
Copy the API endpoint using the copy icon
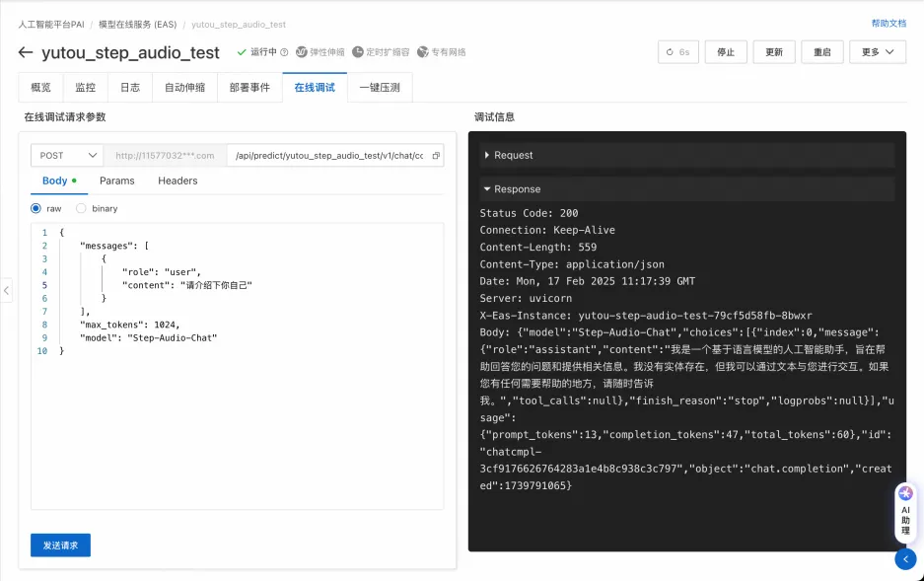(x=435, y=155)
